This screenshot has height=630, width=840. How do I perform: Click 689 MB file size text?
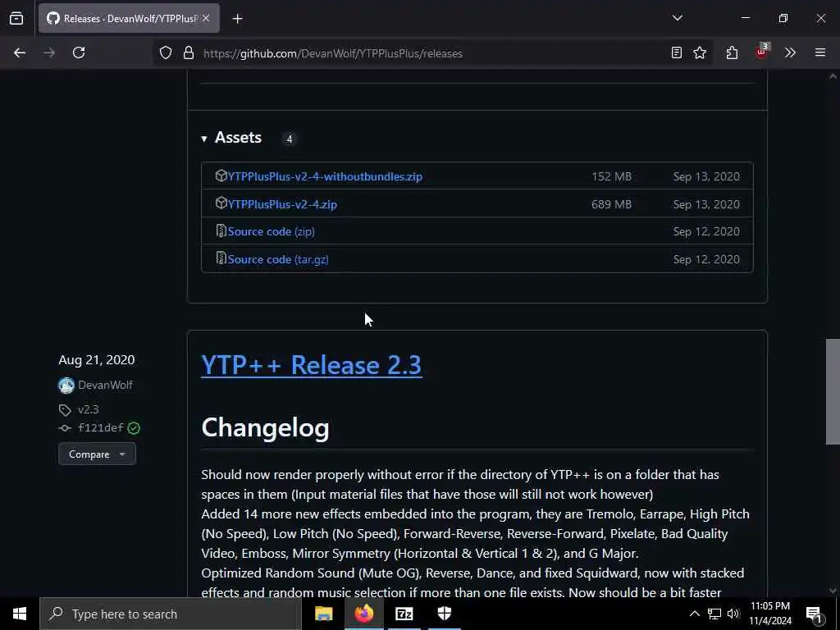tap(611, 204)
